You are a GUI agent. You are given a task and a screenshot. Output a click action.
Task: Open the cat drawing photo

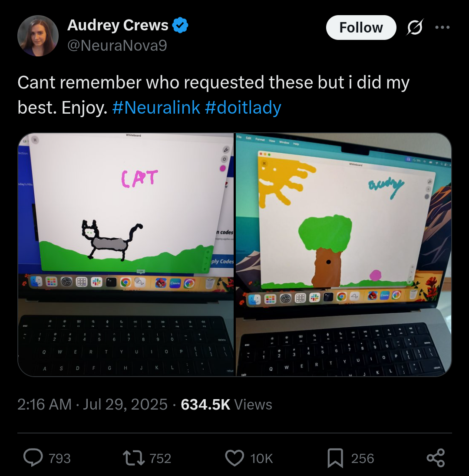click(126, 254)
